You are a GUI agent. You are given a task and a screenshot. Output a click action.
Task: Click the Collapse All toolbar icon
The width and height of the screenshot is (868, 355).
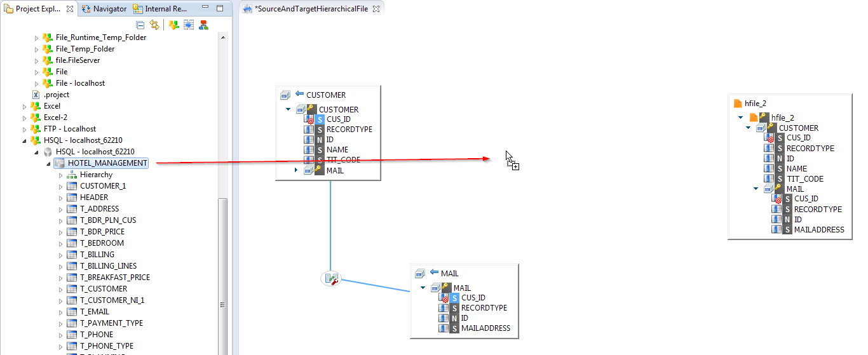click(140, 25)
